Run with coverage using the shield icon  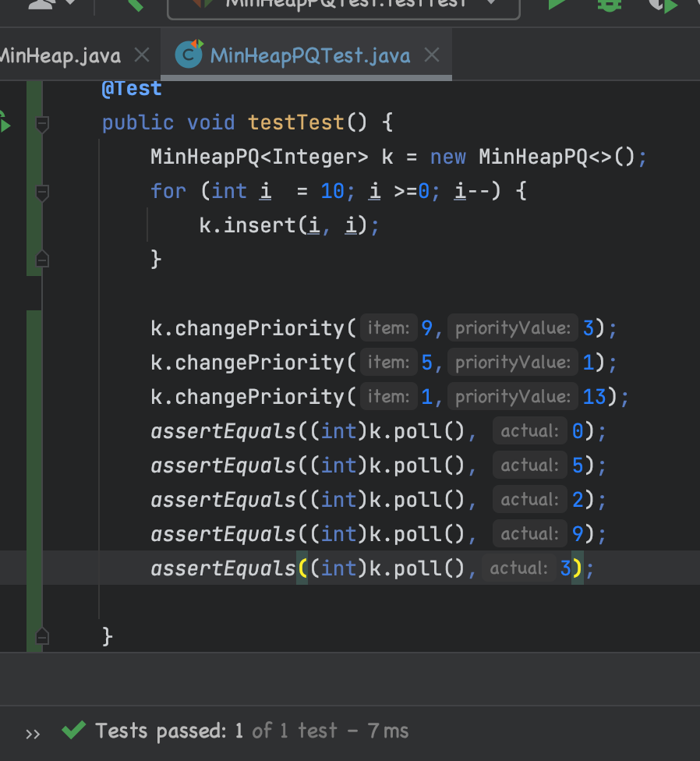(x=663, y=5)
